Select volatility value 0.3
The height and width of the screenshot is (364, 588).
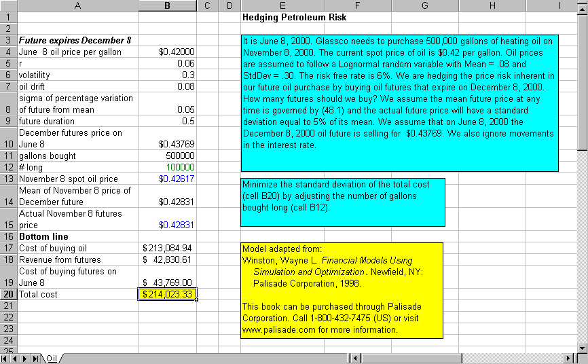coord(167,75)
